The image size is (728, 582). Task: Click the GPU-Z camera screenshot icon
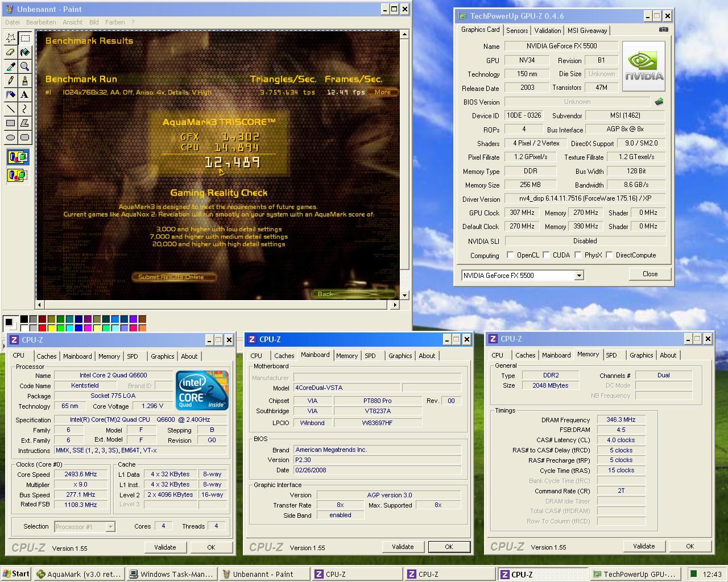663,30
